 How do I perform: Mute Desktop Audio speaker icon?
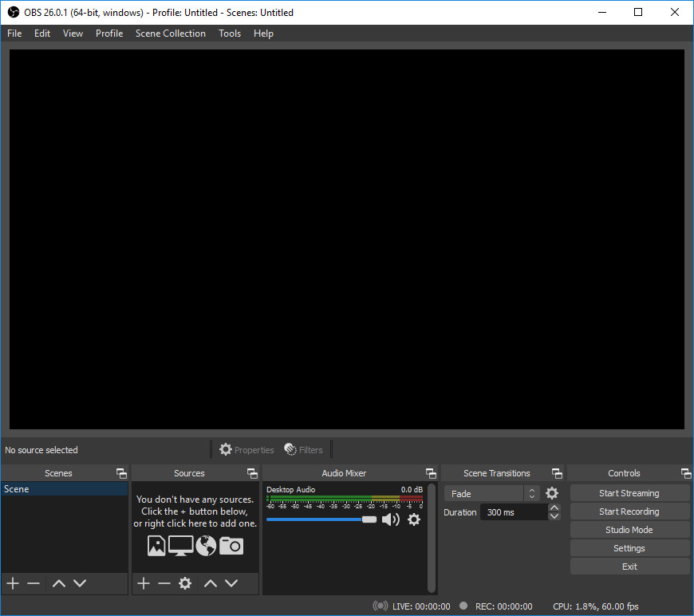390,519
